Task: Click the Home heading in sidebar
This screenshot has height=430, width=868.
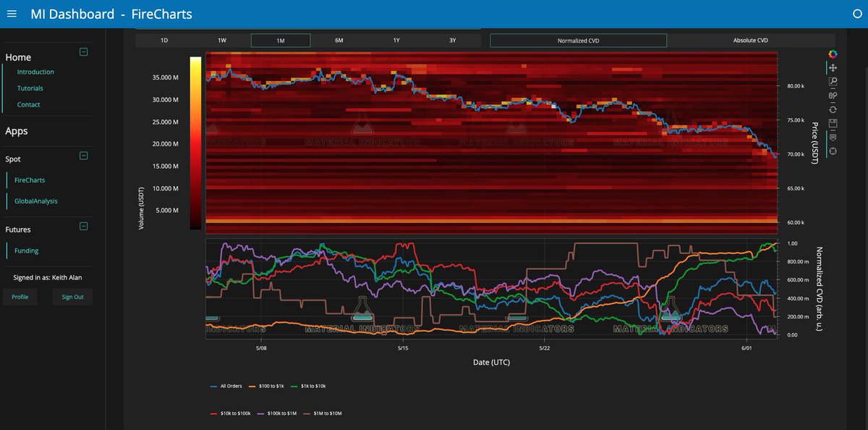Action: 18,57
